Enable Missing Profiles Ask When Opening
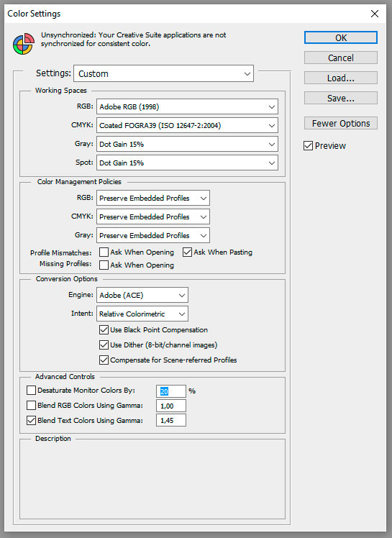Viewport: 392px width, 538px height. 104,265
